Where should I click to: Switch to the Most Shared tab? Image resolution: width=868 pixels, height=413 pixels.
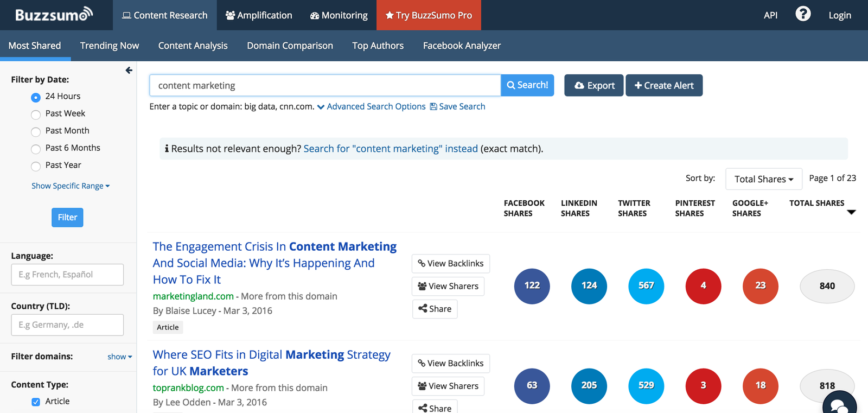pos(35,46)
